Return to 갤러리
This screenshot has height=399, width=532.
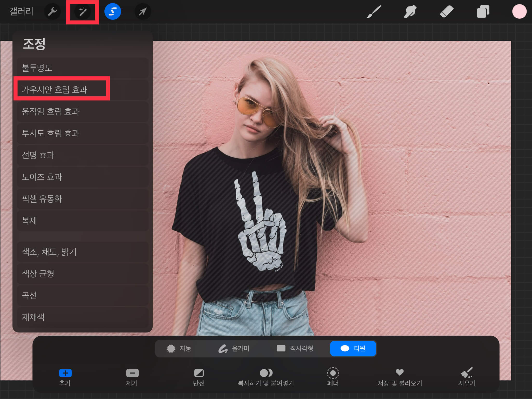[x=21, y=12]
